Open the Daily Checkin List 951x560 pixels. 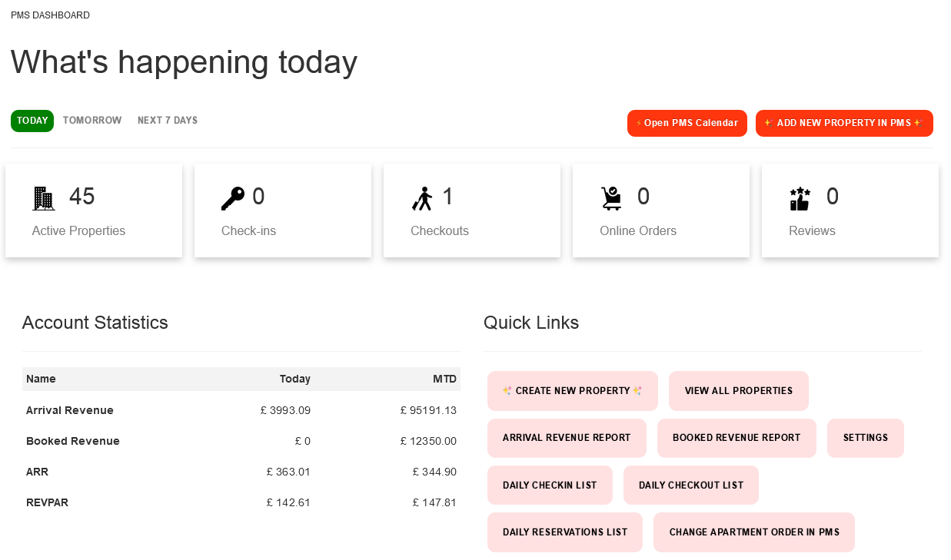click(x=550, y=485)
